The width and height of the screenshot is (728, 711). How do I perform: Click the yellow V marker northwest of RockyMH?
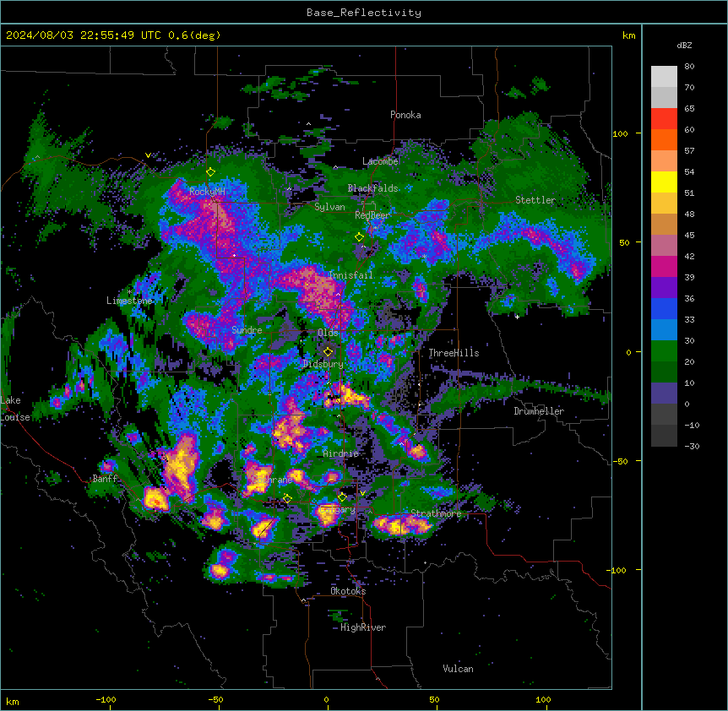[x=148, y=155]
